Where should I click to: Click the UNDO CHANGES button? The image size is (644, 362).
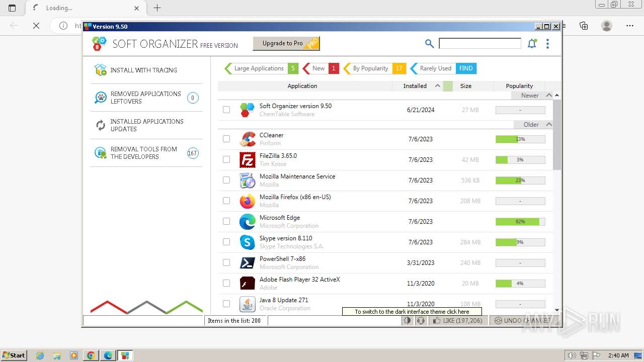[x=523, y=320]
